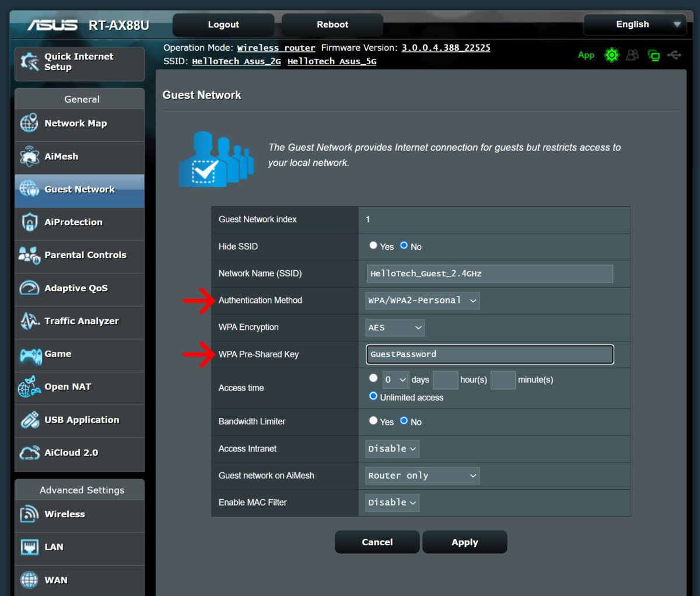Screen dimensions: 700x596
Task: Expand the Guest network on AiMesh dropdown
Action: tap(422, 475)
